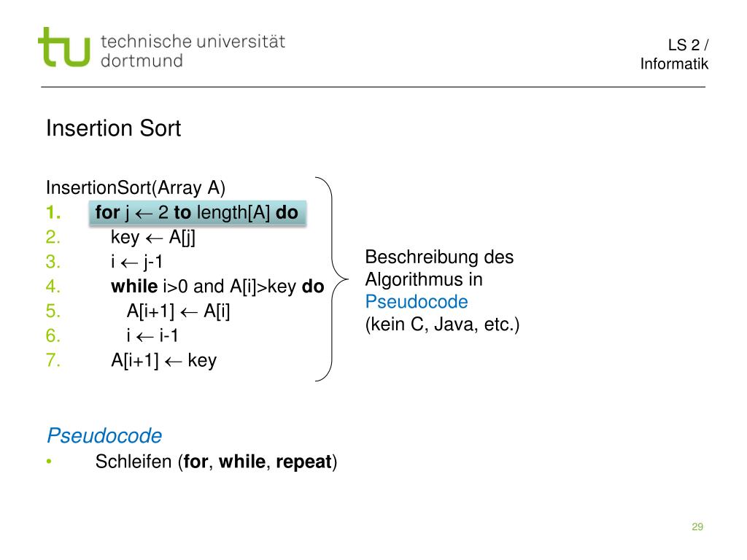747x560 pixels.
Task: Click slide page number 29
Action: tap(697, 526)
